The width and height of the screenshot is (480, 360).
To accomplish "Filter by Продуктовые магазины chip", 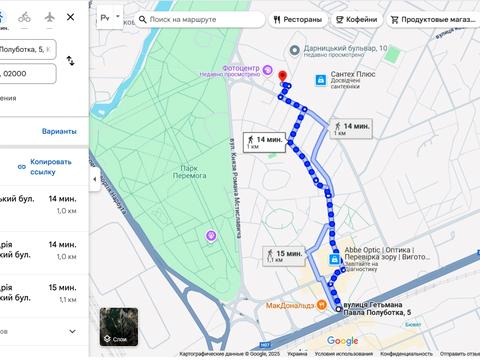I will [433, 20].
